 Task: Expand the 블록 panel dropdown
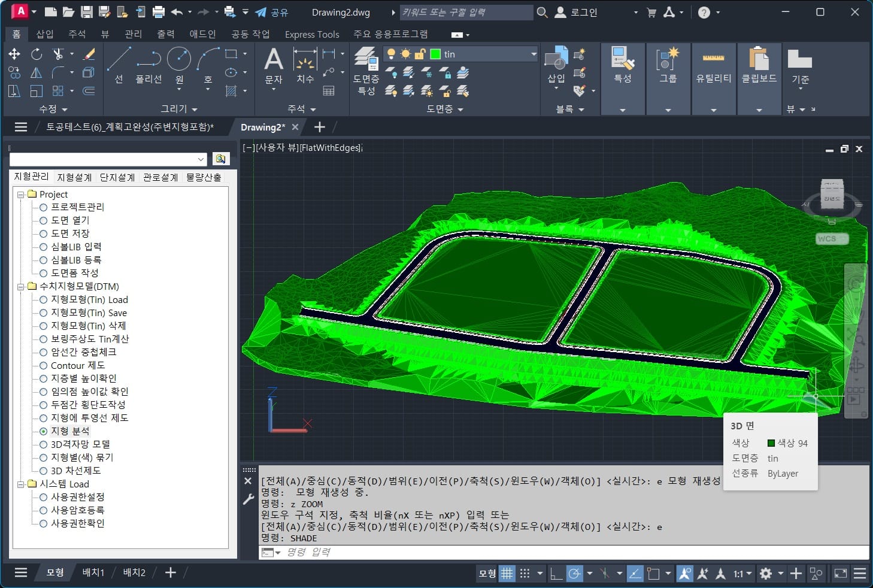(570, 109)
